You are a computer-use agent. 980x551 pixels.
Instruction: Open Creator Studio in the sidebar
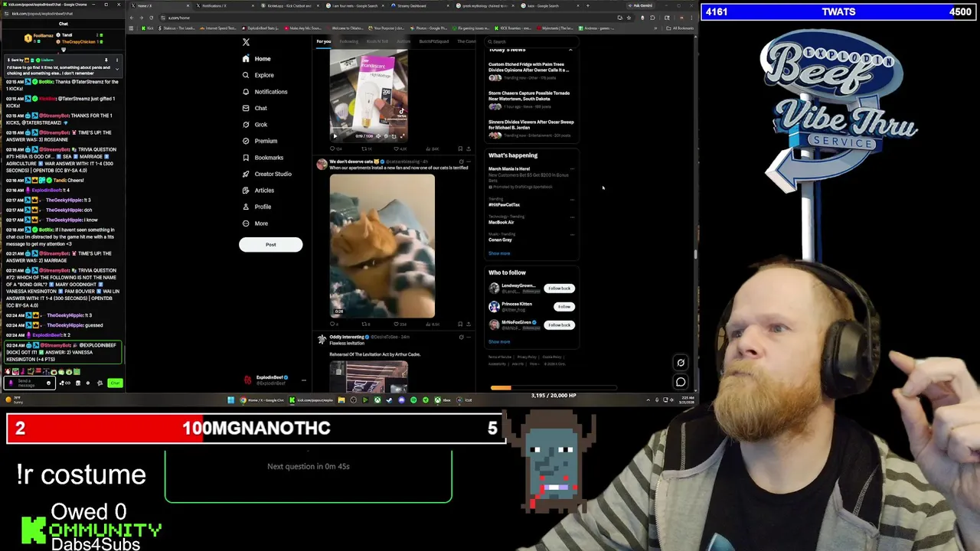click(x=267, y=174)
